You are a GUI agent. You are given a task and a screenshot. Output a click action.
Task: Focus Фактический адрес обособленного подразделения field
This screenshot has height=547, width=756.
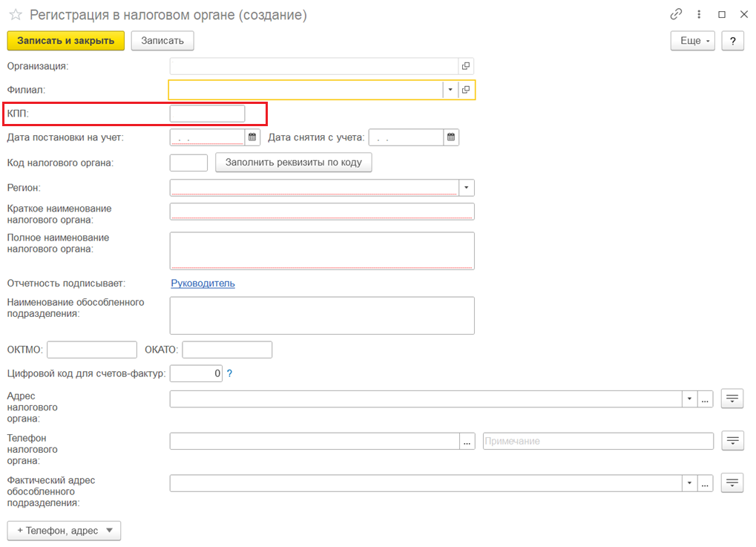pyautogui.click(x=426, y=483)
